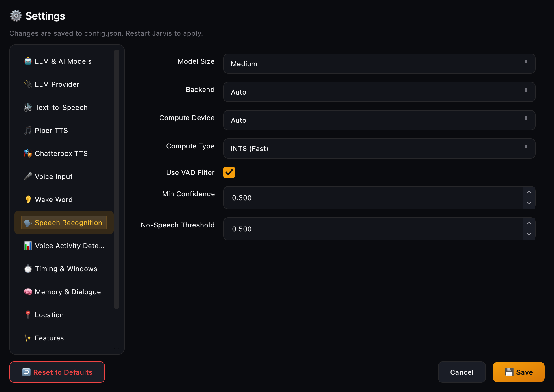Viewport: 554px width, 392px height.
Task: Increase No-Speech Threshold with the up arrow
Action: point(529,223)
